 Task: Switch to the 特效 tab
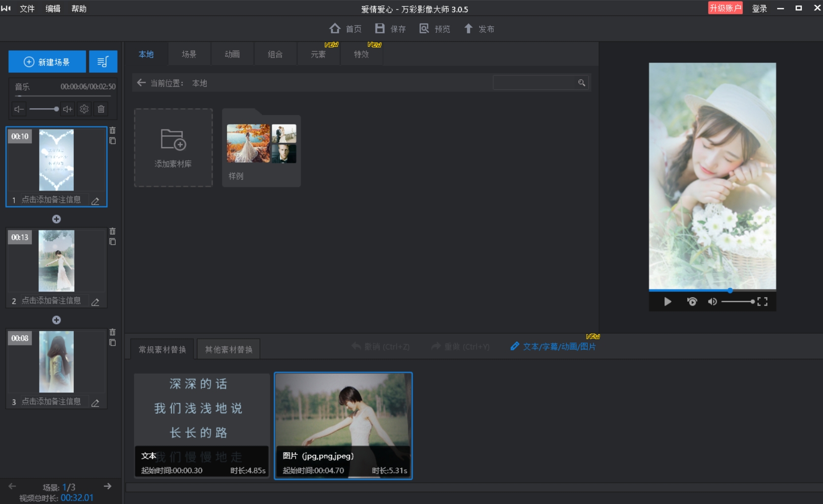pyautogui.click(x=361, y=54)
